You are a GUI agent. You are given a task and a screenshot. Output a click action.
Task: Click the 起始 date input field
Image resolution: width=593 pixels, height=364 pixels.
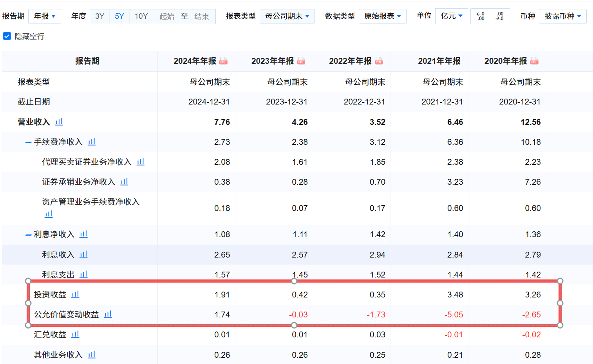click(x=166, y=16)
